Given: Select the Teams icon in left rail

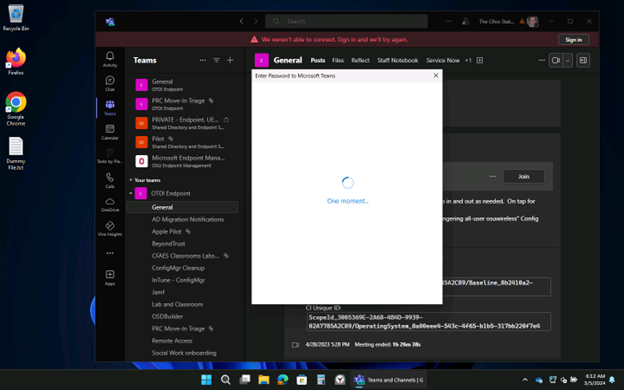Looking at the screenshot, I should [110, 107].
